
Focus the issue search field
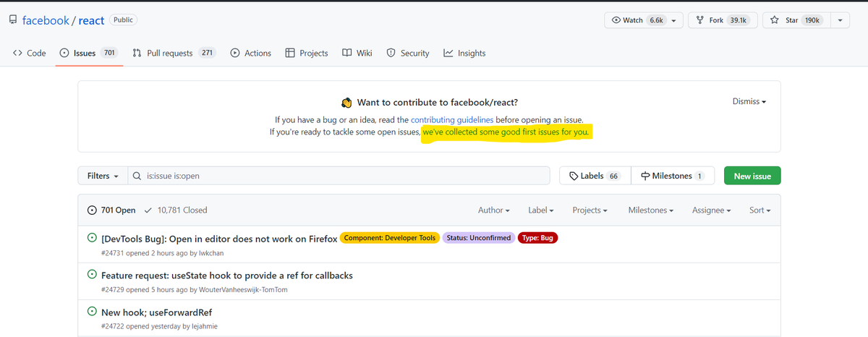[339, 176]
